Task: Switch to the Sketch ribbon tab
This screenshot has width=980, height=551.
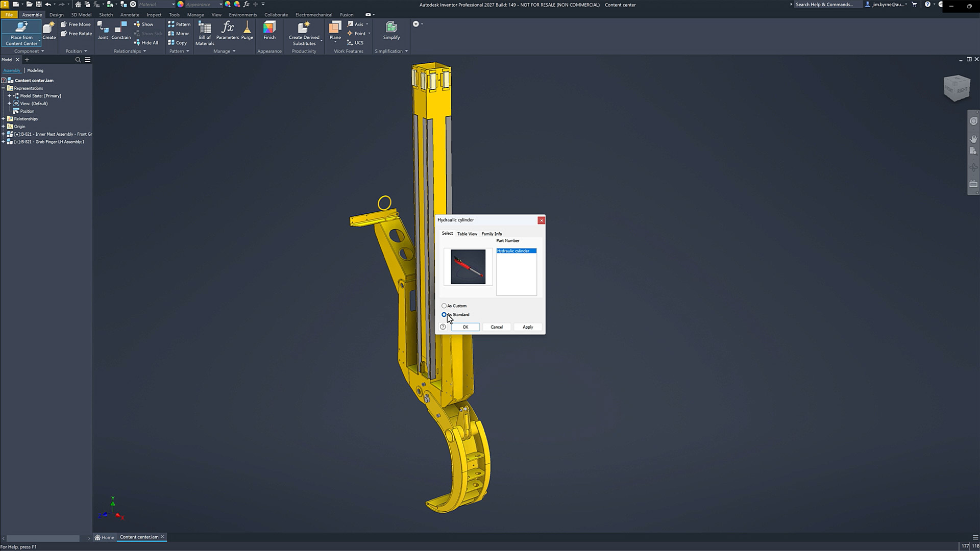Action: coord(106,15)
